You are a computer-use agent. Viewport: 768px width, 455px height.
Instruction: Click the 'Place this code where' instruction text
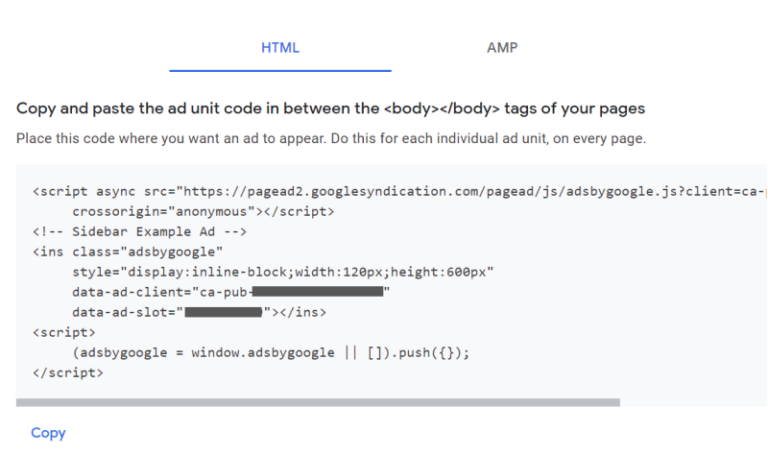click(x=330, y=138)
